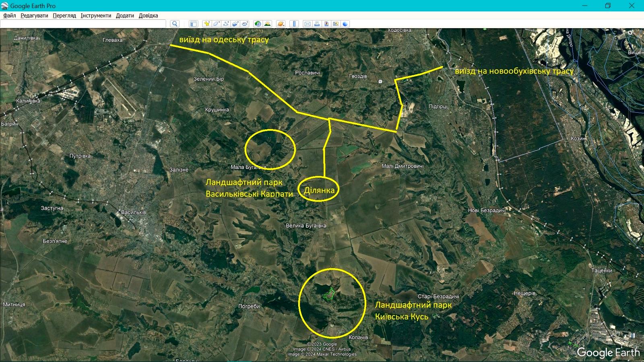Image resolution: width=644 pixels, height=362 pixels.
Task: Start recording a tour
Action: [x=245, y=24]
